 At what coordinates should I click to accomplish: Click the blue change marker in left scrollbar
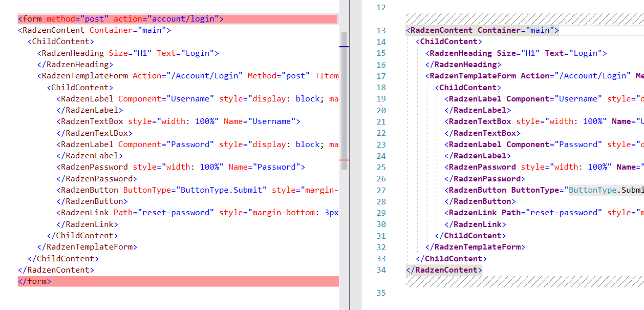coord(344,47)
